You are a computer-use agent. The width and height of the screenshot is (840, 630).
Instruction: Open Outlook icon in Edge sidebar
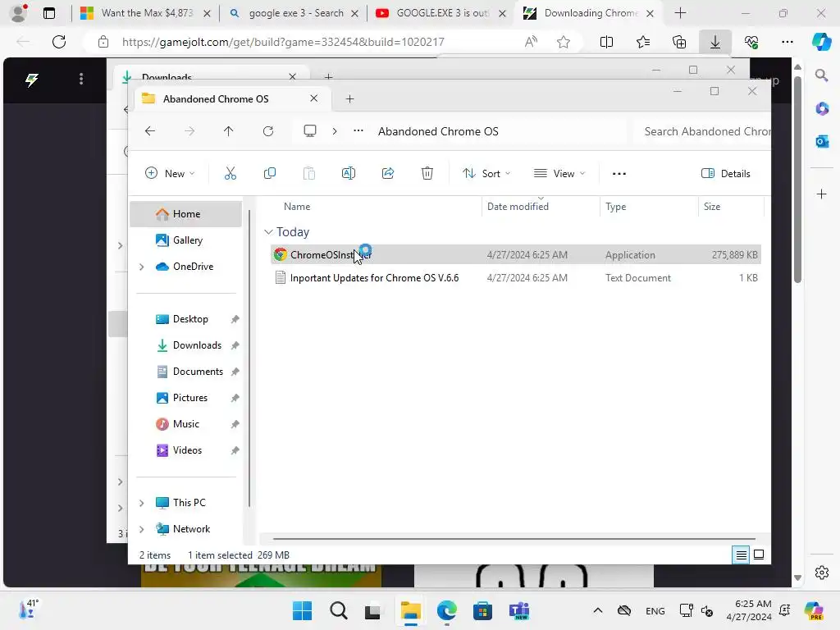822,141
